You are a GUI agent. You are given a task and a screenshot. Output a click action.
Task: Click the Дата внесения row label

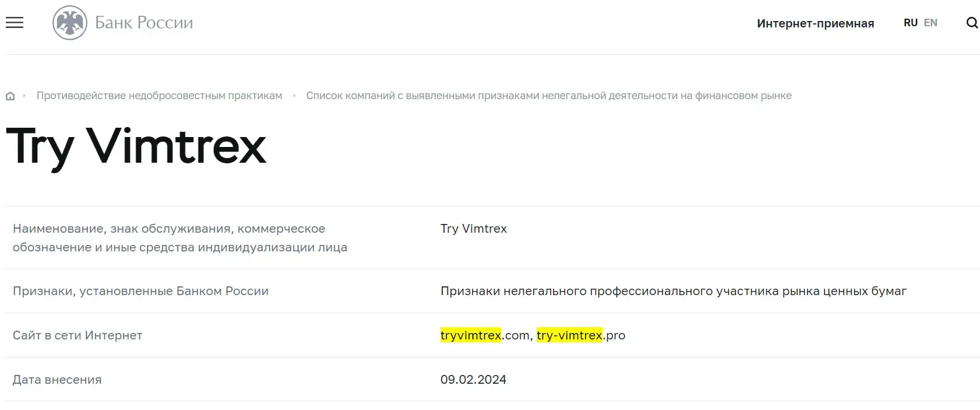(57, 379)
